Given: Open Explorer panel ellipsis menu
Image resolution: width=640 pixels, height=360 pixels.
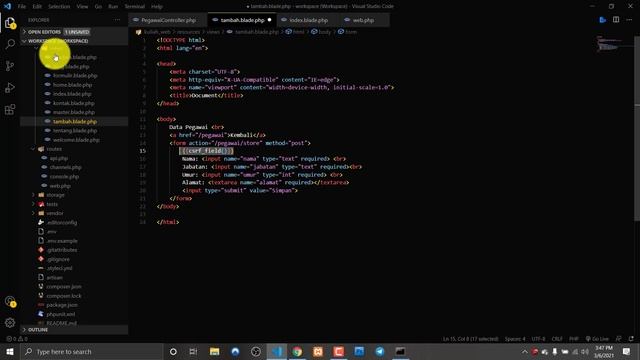Looking at the screenshot, I should click(x=117, y=20).
